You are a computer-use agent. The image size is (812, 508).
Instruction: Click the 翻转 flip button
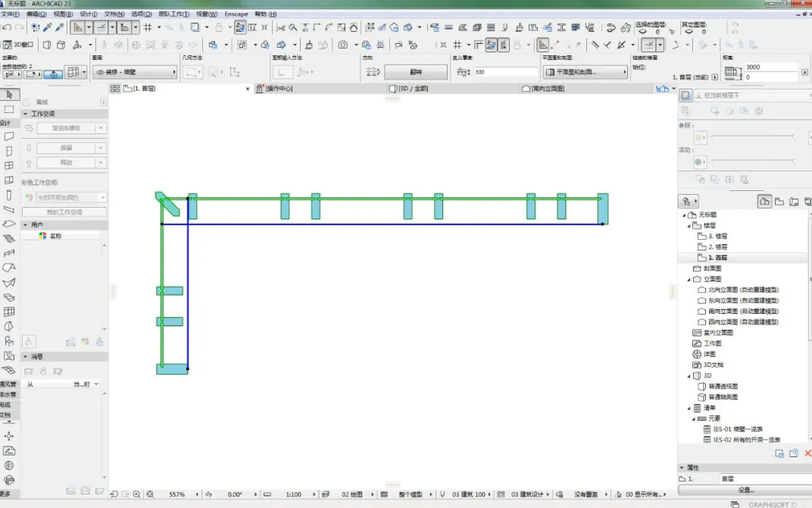(x=416, y=72)
